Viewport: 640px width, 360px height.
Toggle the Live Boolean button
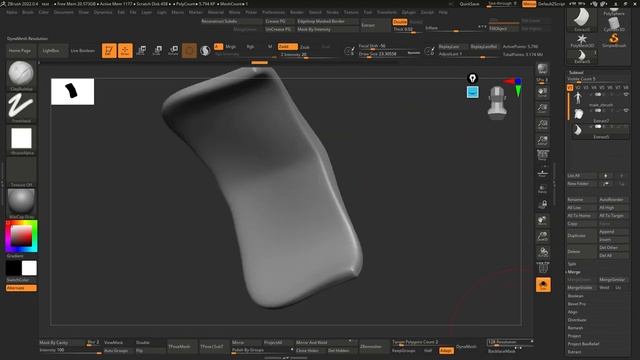(82, 51)
